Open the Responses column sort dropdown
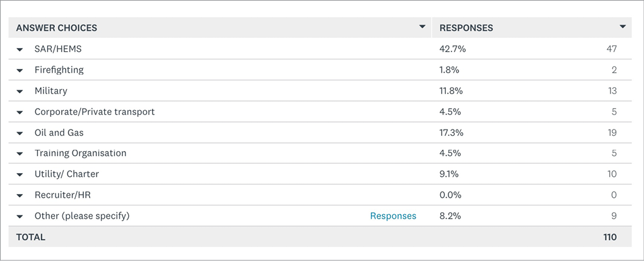Viewport: 644px width, 261px height. [623, 27]
